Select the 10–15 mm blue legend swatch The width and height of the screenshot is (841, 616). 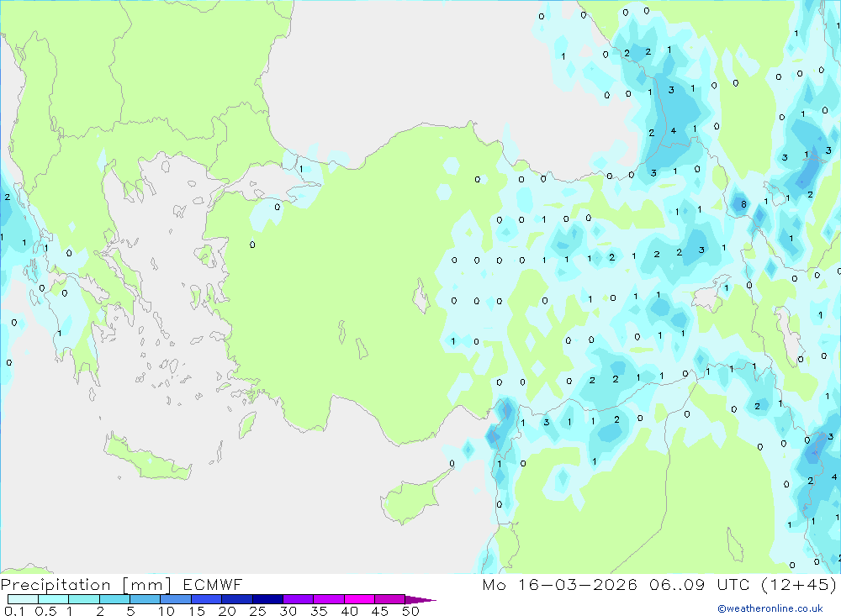176,600
